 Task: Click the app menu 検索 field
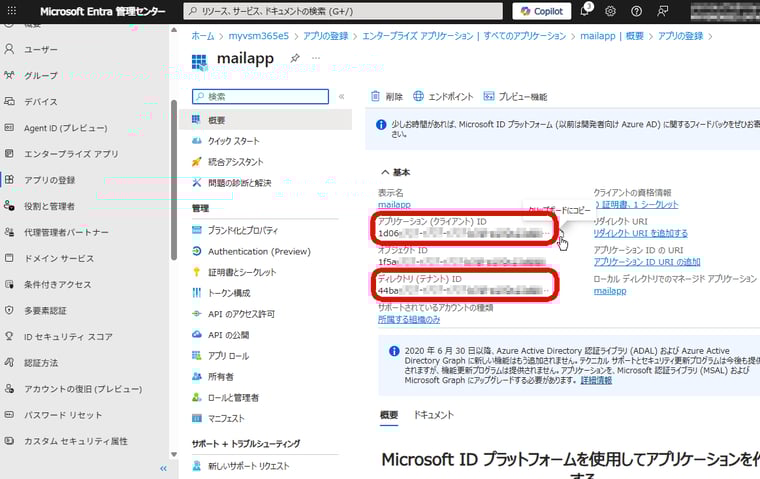(260, 96)
